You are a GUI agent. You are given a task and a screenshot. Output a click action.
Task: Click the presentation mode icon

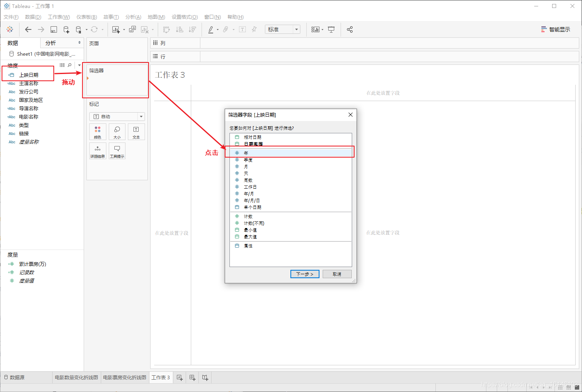click(x=331, y=29)
